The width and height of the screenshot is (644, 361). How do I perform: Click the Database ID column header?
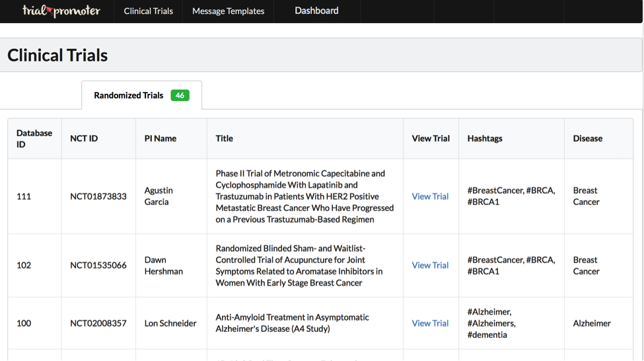[34, 138]
